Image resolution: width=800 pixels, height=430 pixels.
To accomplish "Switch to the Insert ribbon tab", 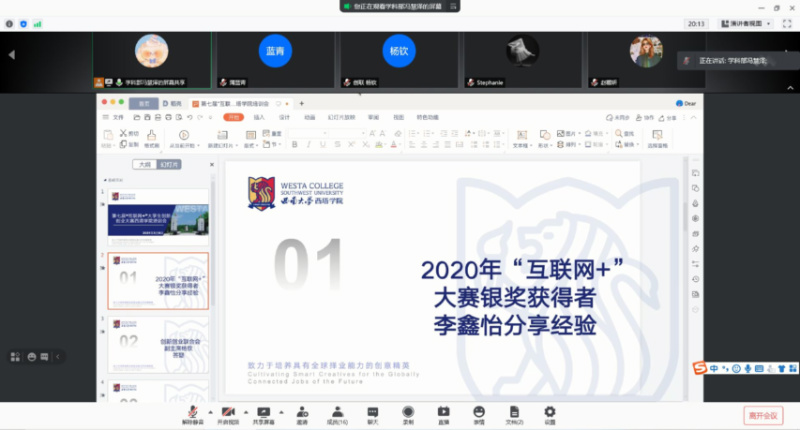I will [259, 117].
